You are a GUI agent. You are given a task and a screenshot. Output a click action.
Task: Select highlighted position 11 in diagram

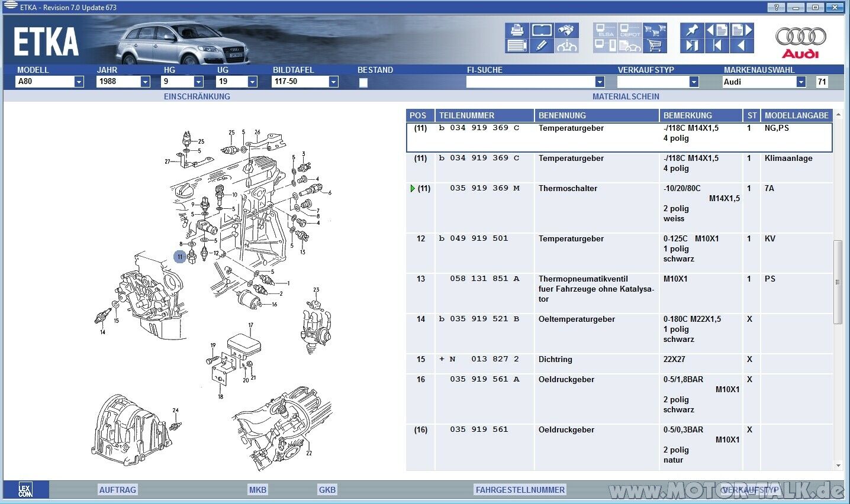[x=180, y=257]
